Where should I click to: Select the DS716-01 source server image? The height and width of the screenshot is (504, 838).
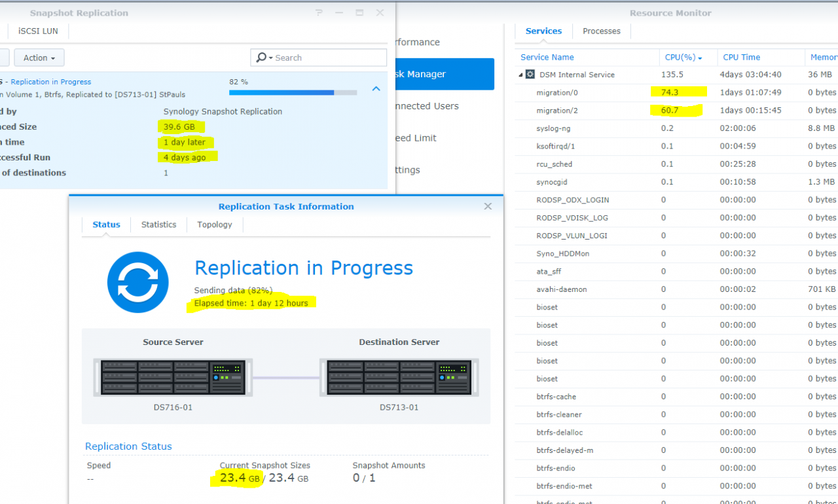coord(173,378)
